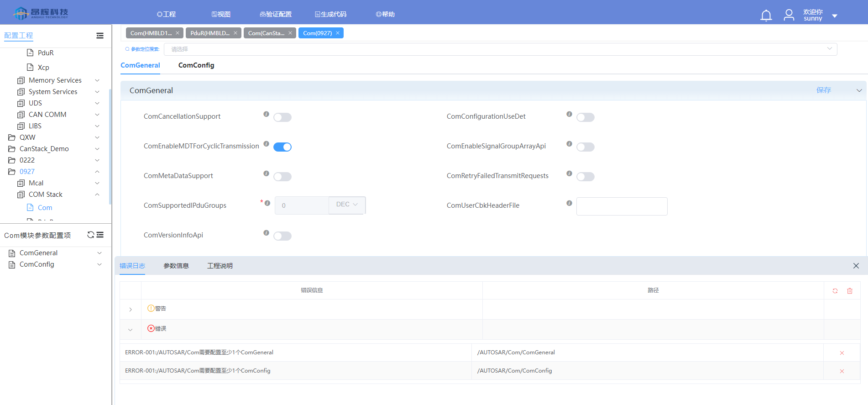Show info for ComRetryFailedTransmitRequests
The image size is (868, 405).
tap(569, 174)
